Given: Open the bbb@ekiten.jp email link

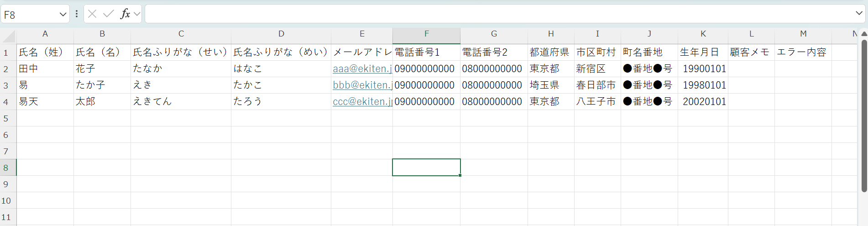Looking at the screenshot, I should tap(362, 85).
